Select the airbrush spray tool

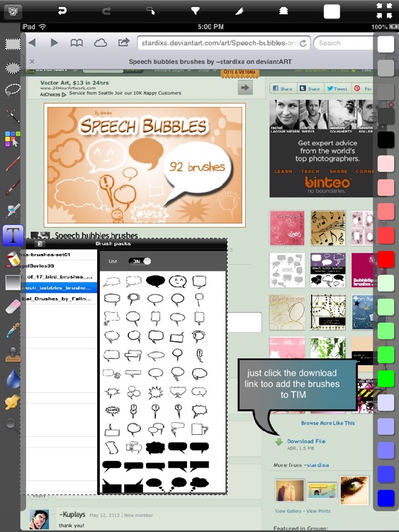[13, 211]
